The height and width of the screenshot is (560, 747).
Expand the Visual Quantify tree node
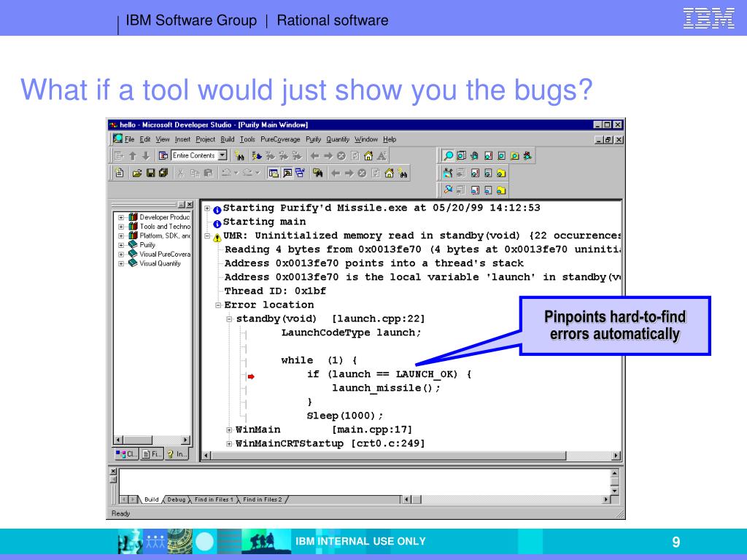[121, 263]
